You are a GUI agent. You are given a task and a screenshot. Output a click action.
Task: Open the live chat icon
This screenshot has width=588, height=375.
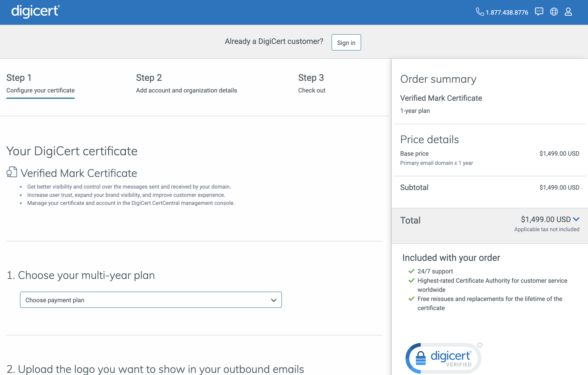[539, 12]
